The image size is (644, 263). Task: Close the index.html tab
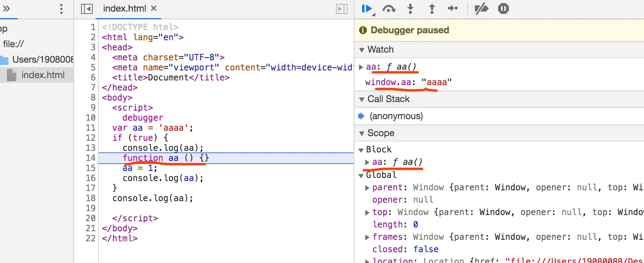[154, 8]
